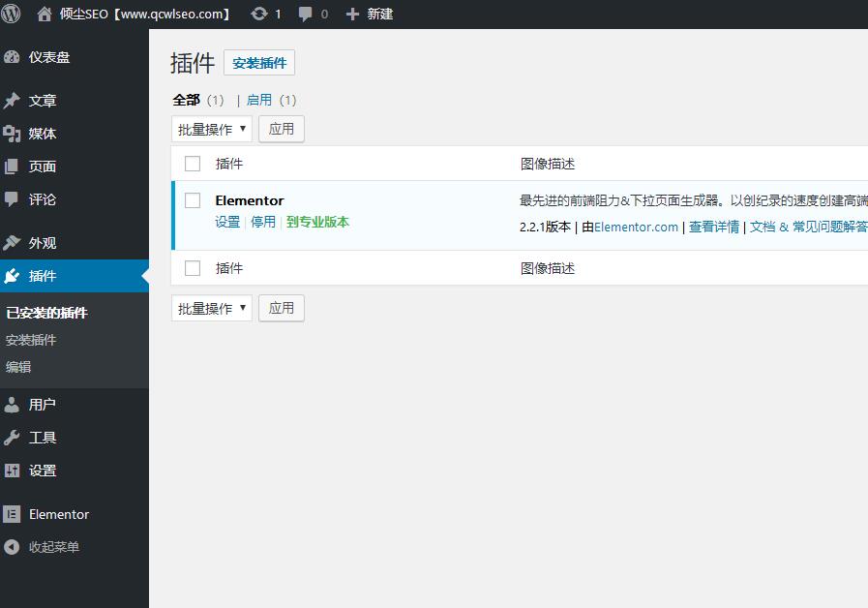Click the Elementor icon in sidebar
868x608 pixels.
[12, 514]
